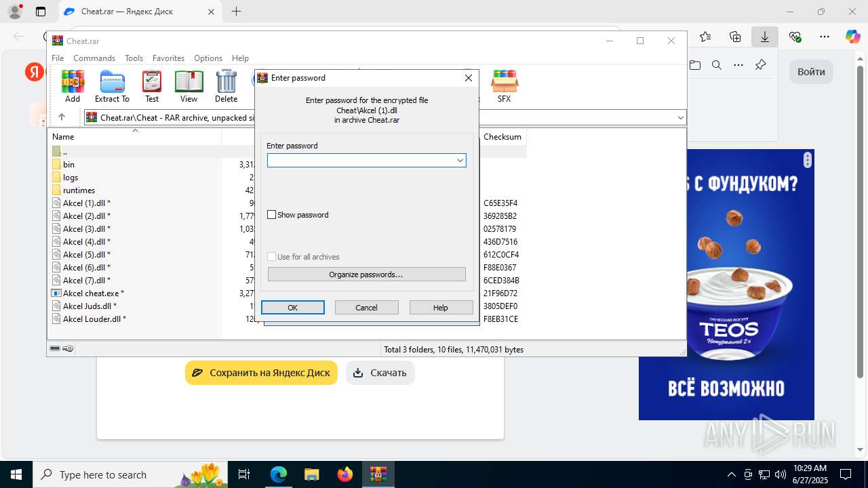
Task: Open more options dots in Yandex Disk header
Action: tap(738, 65)
